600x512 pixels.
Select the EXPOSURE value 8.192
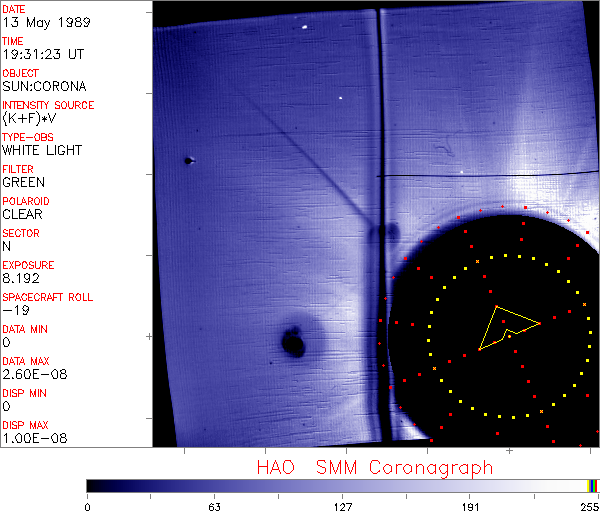pyautogui.click(x=21, y=278)
